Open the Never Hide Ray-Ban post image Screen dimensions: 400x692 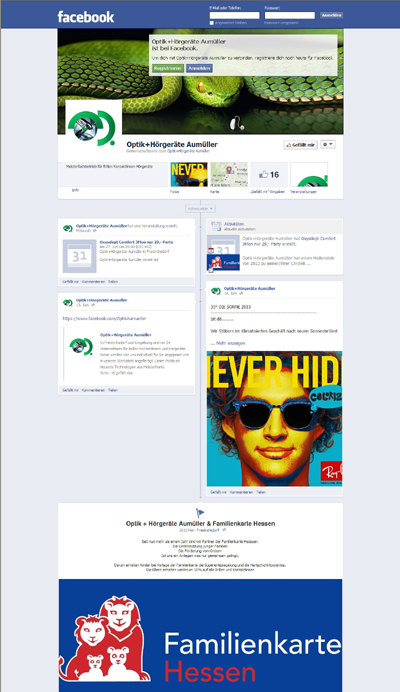274,419
